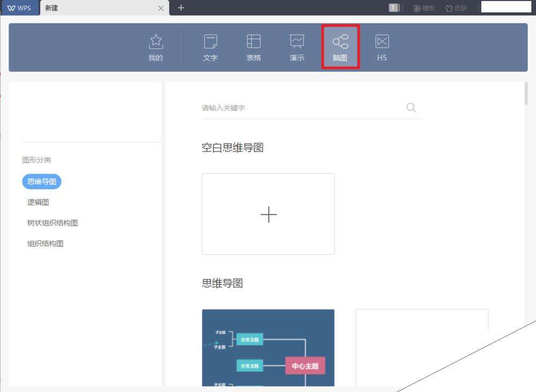Image resolution: width=536 pixels, height=392 pixels.
Task: Click the magnifier search icon
Action: tap(411, 108)
